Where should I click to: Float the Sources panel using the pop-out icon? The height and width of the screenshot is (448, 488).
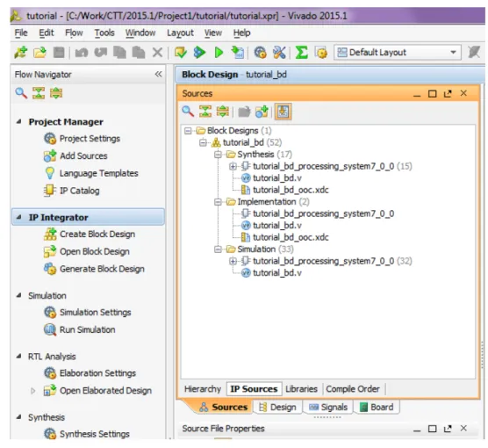pos(448,93)
